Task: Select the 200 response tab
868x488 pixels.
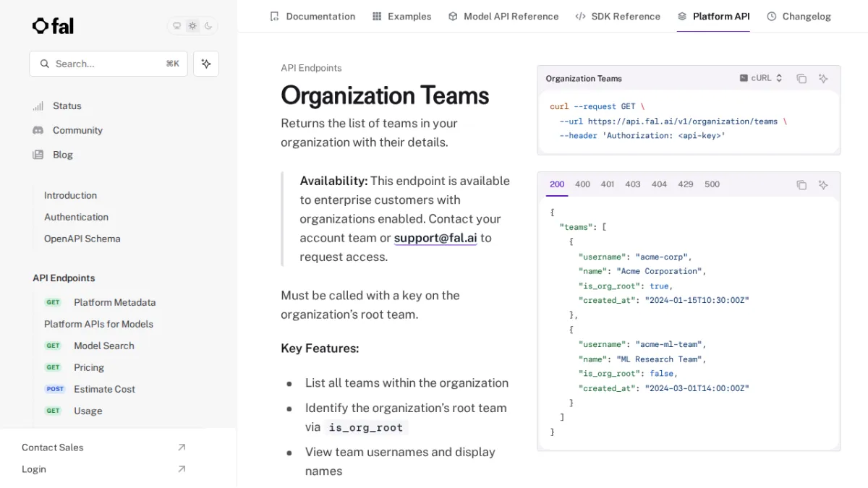Action: pyautogui.click(x=557, y=184)
